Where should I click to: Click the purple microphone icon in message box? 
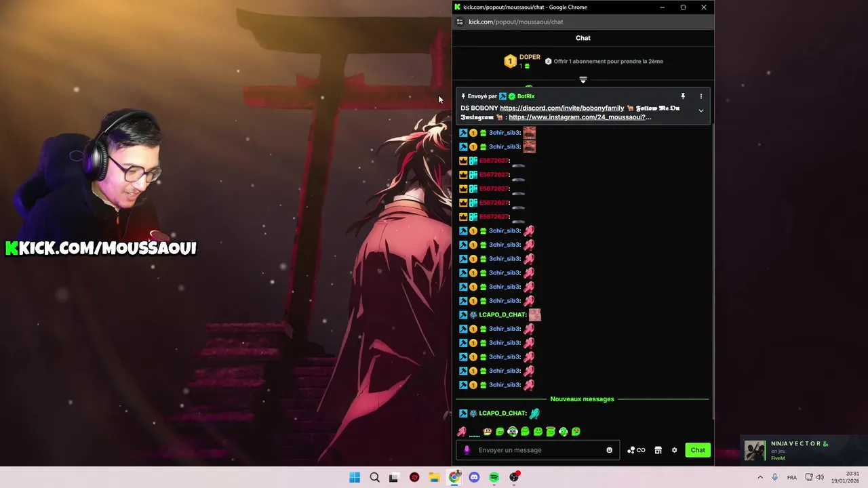pyautogui.click(x=467, y=450)
